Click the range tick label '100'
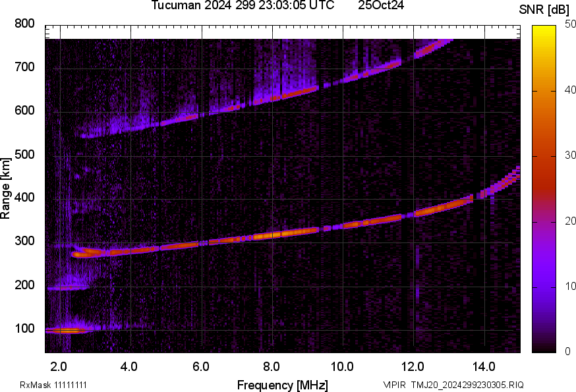Image resolution: width=576 pixels, height=392 pixels. [24, 329]
